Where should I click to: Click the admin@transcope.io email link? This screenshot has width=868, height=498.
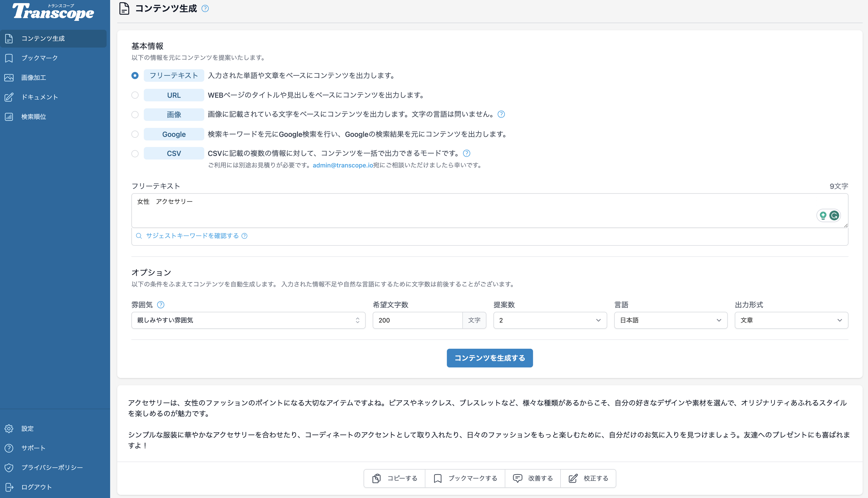pos(343,165)
